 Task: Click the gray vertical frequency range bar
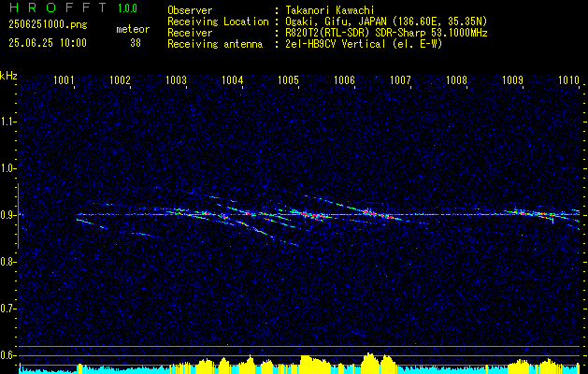(x=18, y=216)
